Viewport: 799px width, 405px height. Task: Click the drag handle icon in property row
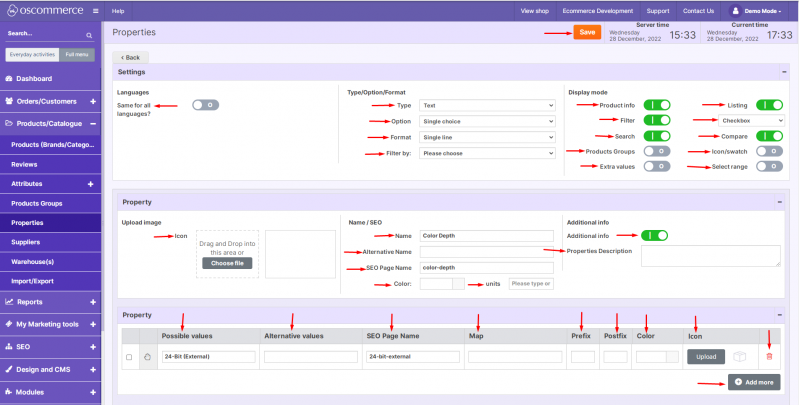click(146, 356)
